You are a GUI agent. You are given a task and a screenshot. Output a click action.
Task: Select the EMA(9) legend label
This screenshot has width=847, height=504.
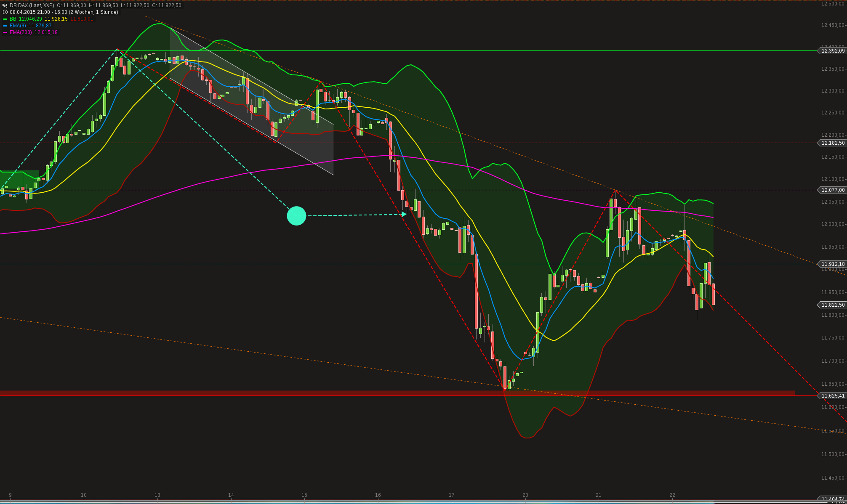pos(18,26)
